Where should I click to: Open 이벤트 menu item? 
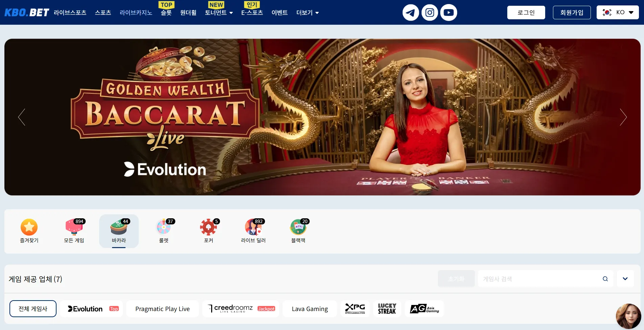[x=280, y=13]
